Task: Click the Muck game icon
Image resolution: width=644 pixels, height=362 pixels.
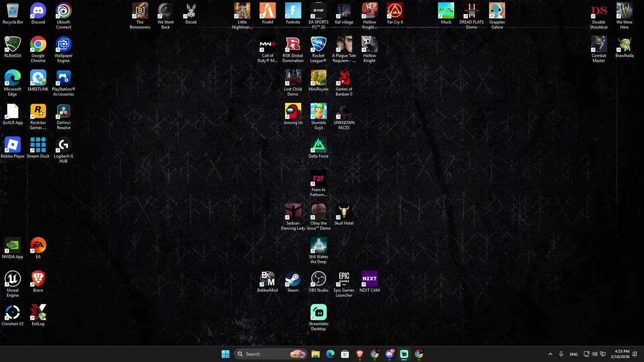Action: [446, 14]
